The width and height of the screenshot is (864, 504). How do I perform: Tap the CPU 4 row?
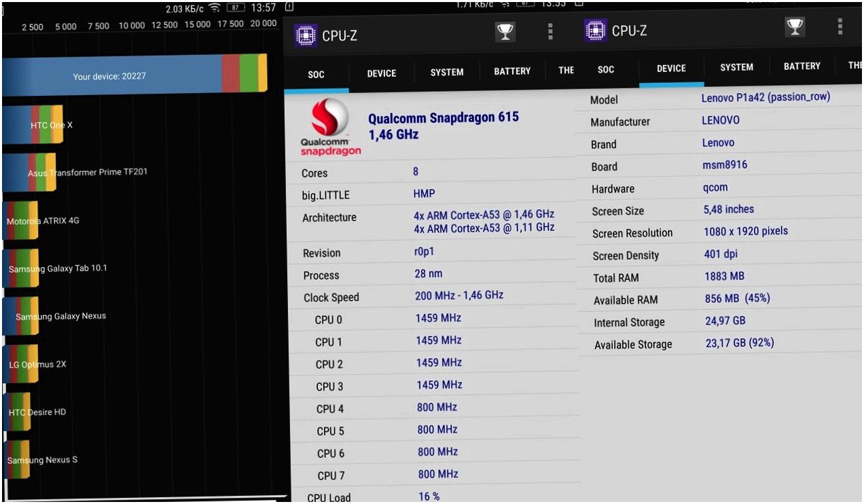(435, 408)
